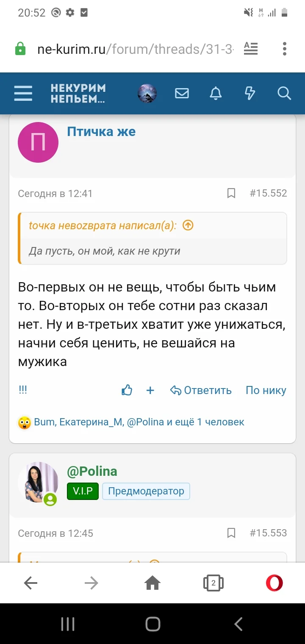This screenshot has width=305, height=644.
Task: Open the search icon in the forum header
Action: (283, 93)
